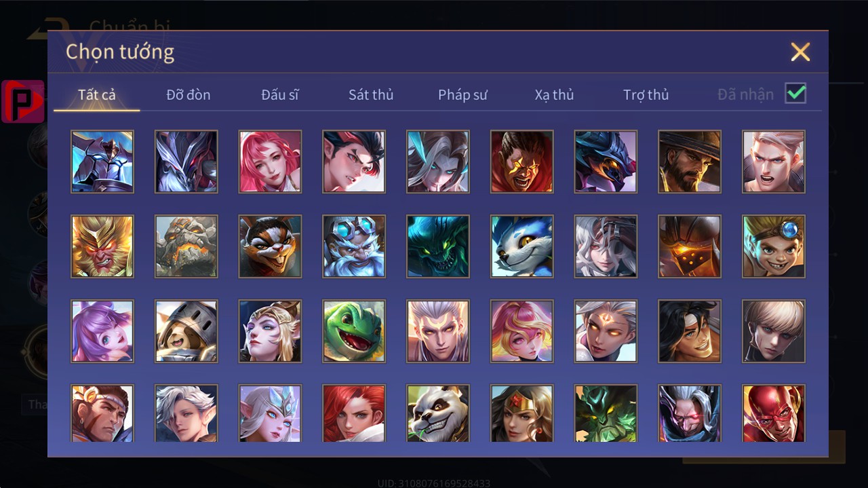Select the green chameleon hero portrait
Image resolution: width=868 pixels, height=488 pixels.
[x=354, y=331]
